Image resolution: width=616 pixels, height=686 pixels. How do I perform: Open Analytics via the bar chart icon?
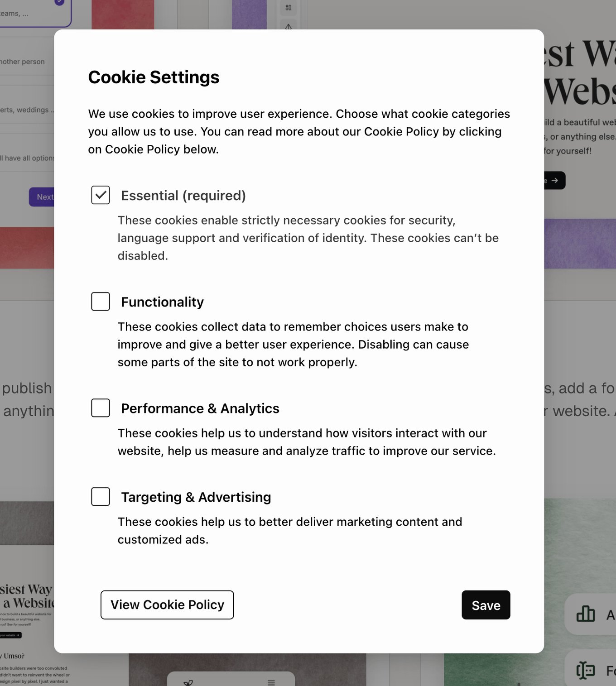pos(585,614)
